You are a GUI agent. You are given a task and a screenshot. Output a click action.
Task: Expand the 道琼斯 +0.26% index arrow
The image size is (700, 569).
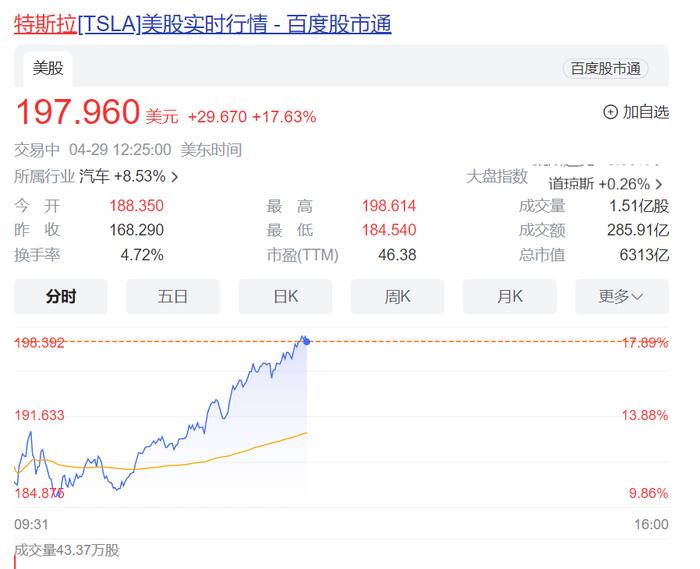click(659, 184)
